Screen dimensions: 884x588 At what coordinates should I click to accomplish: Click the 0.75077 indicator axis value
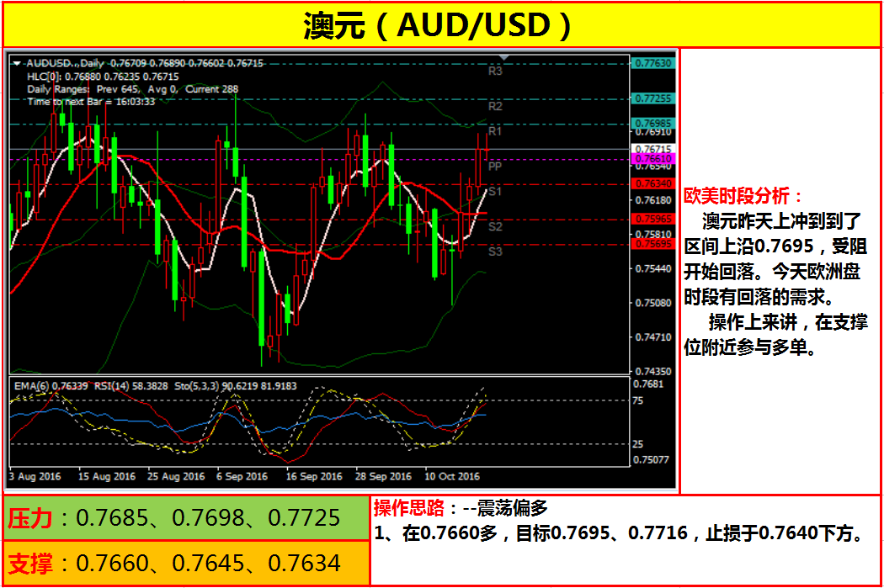[651, 459]
